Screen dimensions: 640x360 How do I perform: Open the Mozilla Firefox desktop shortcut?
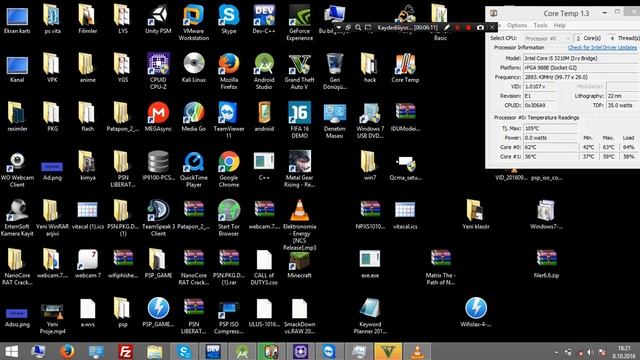click(x=229, y=71)
